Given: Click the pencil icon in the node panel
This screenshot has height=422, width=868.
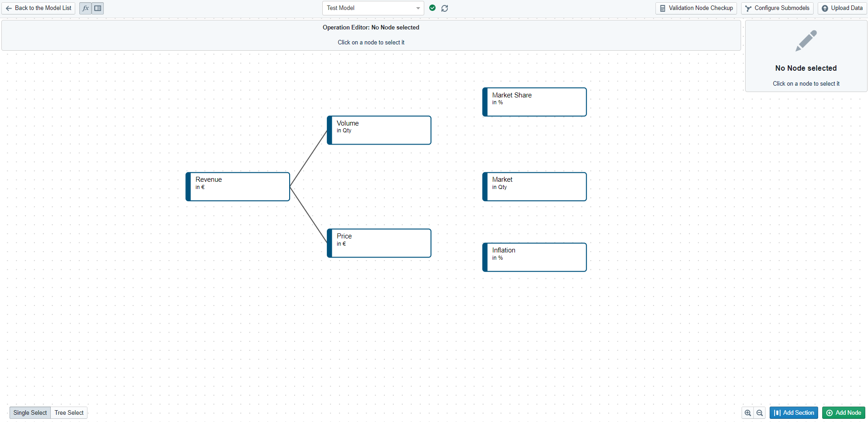Looking at the screenshot, I should tap(806, 41).
